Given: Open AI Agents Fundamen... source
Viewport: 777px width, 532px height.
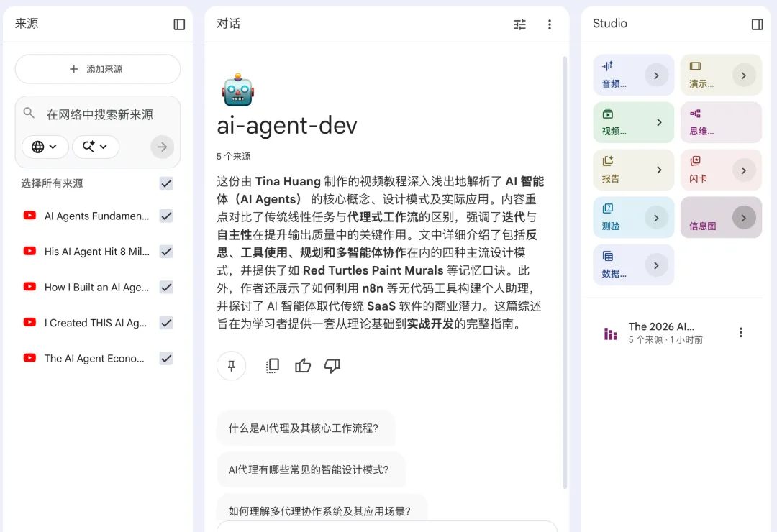Looking at the screenshot, I should coord(96,216).
